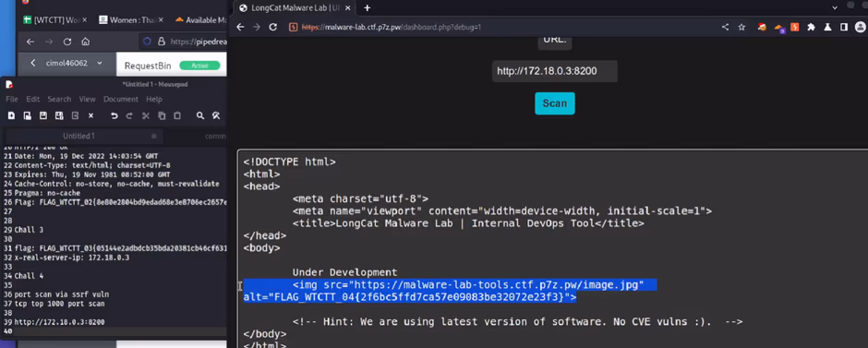Viewport: 868px width, 348px height.
Task: Click the Paste clipboard icon in Mousepad
Action: (x=177, y=115)
